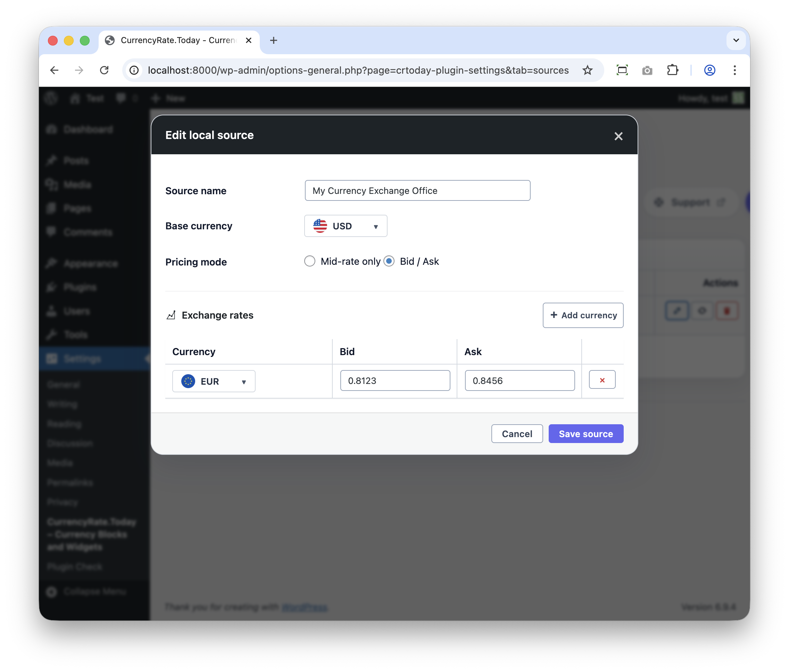Remove the EUR currency row
This screenshot has height=672, width=789.
[x=602, y=380]
